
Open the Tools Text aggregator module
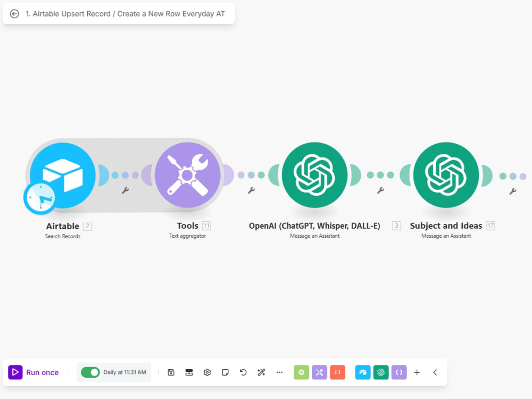pyautogui.click(x=188, y=175)
